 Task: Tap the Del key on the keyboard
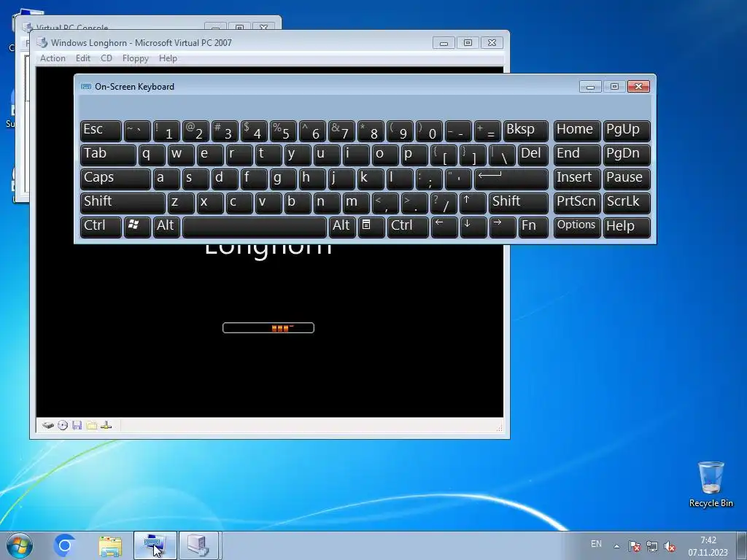(x=533, y=155)
